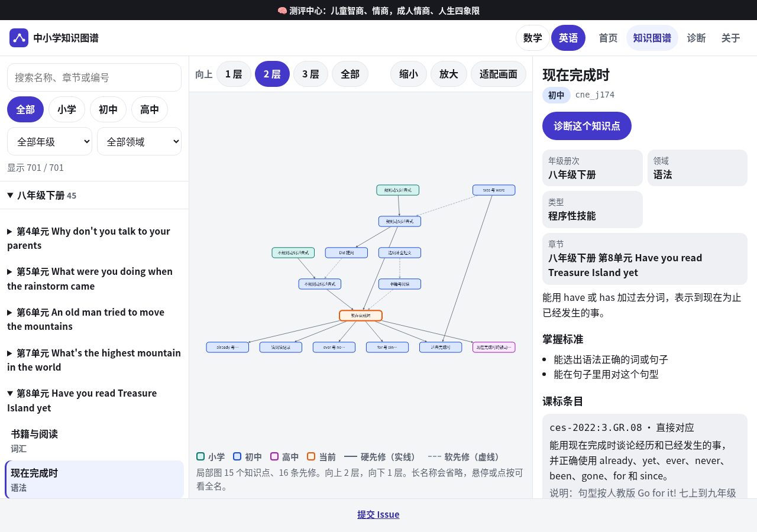Click the brain emoji in top banner
The width and height of the screenshot is (757, 532).
(282, 11)
